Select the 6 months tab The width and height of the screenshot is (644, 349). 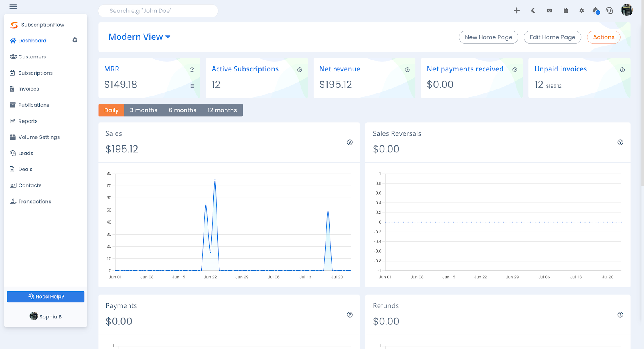(183, 110)
